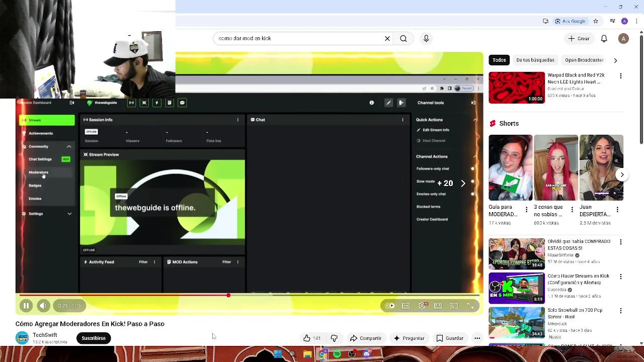The height and width of the screenshot is (362, 644).
Task: Clear the YouTube search text with X
Action: [x=387, y=38]
